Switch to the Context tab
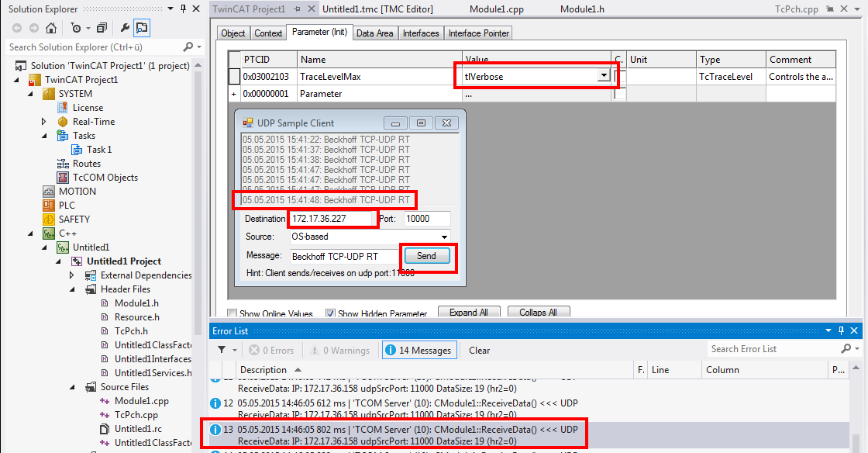The image size is (868, 453). pyautogui.click(x=268, y=33)
